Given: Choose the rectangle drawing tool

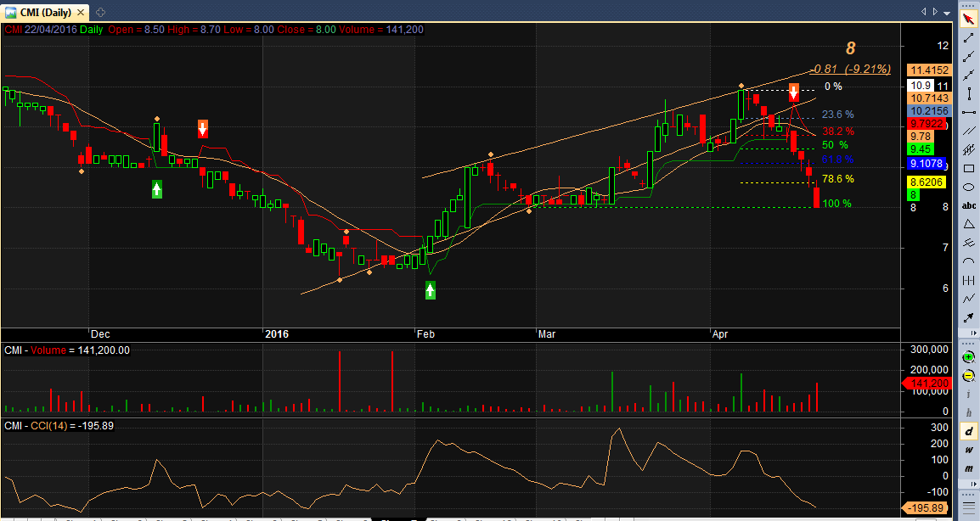Looking at the screenshot, I should coord(969,169).
